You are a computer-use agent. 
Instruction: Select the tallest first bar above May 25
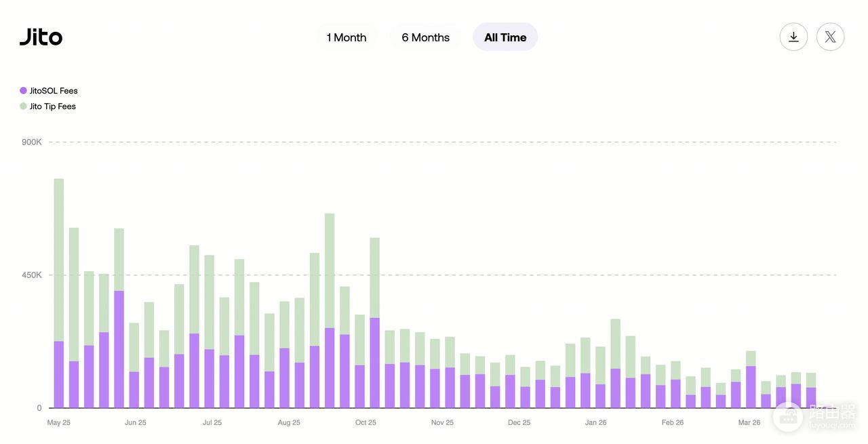[59, 294]
